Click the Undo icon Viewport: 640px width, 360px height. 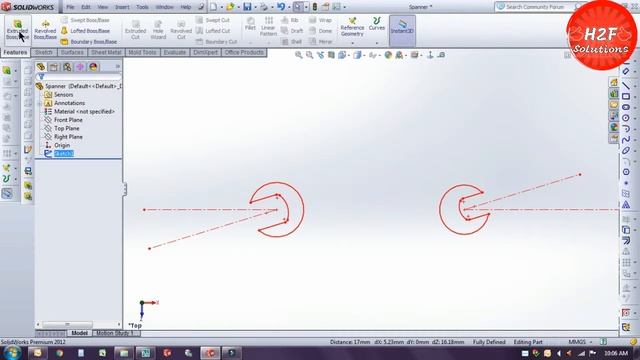[x=281, y=7]
